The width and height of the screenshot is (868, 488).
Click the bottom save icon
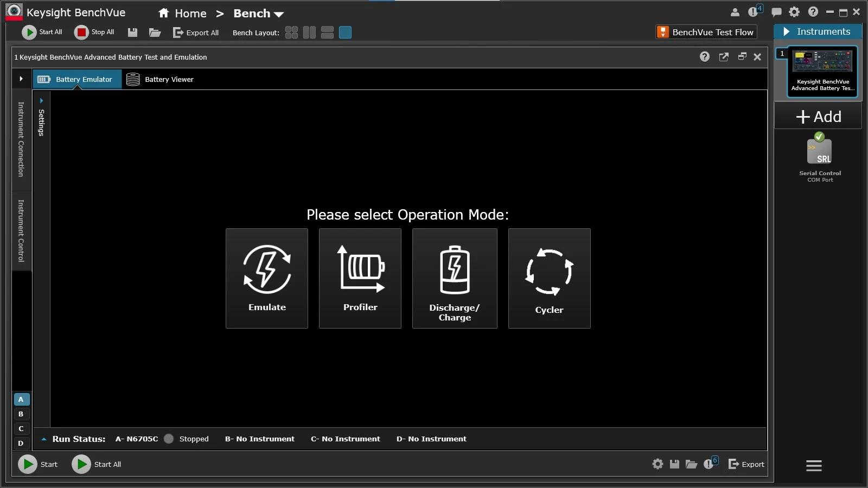(674, 464)
